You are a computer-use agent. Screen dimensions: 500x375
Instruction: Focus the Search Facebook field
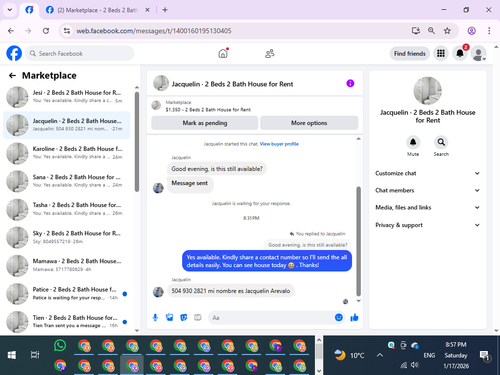tap(80, 53)
